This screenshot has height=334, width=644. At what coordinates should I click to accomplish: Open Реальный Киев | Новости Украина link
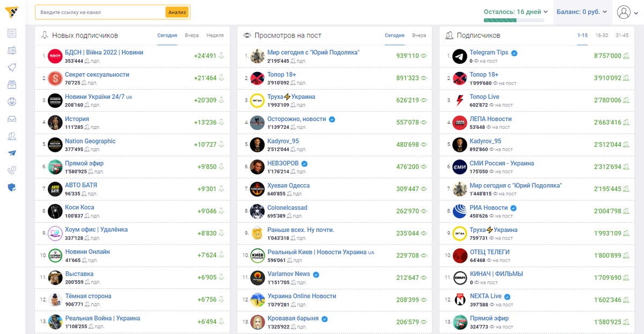(317, 252)
